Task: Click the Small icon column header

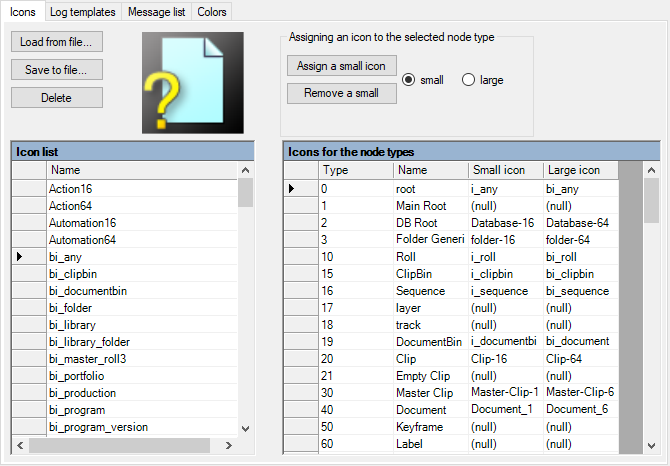Action: (505, 170)
